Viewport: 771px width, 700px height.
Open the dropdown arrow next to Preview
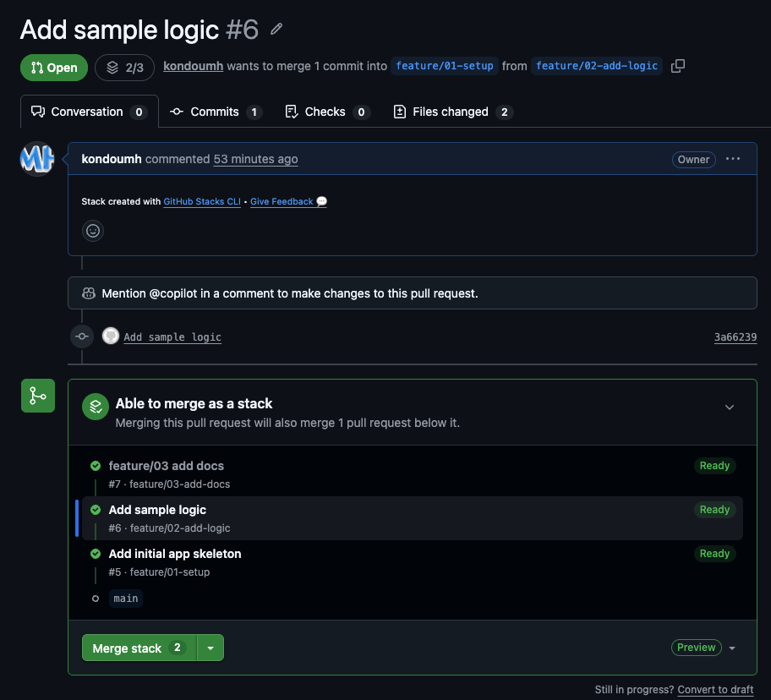point(732,648)
